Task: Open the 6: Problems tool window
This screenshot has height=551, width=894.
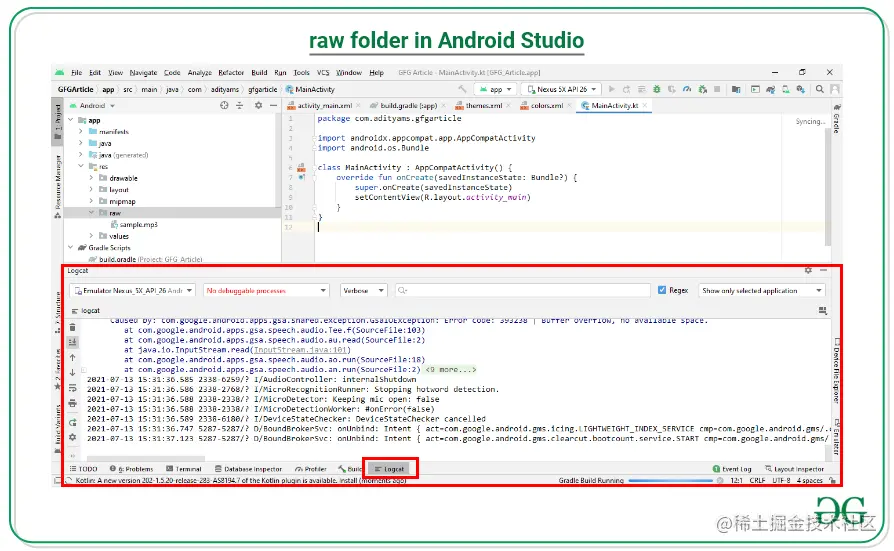Action: click(132, 469)
